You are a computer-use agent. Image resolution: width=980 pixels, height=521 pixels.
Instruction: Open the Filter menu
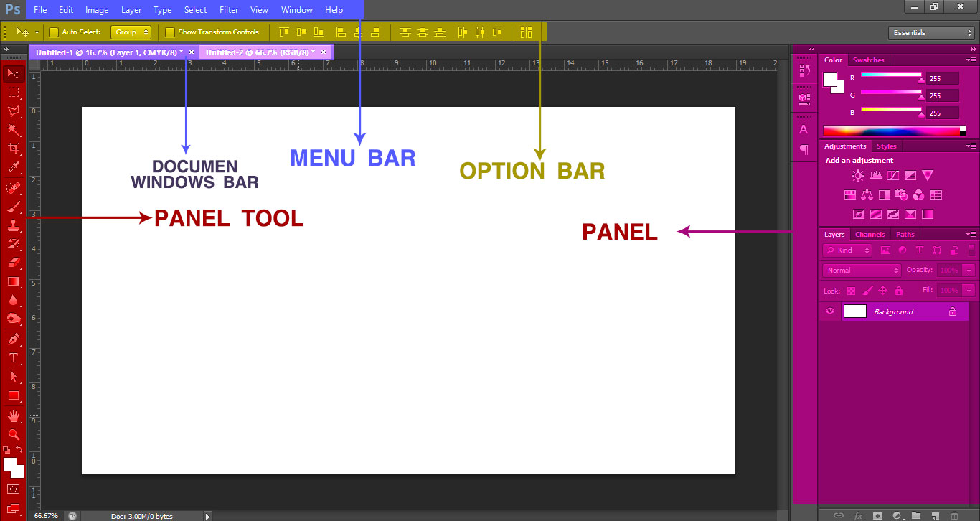pos(228,10)
